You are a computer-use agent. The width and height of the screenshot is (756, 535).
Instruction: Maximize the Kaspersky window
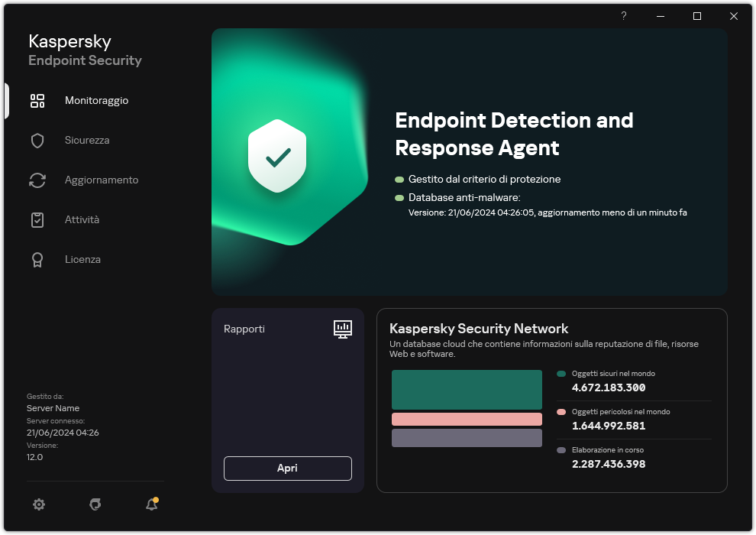tap(697, 16)
